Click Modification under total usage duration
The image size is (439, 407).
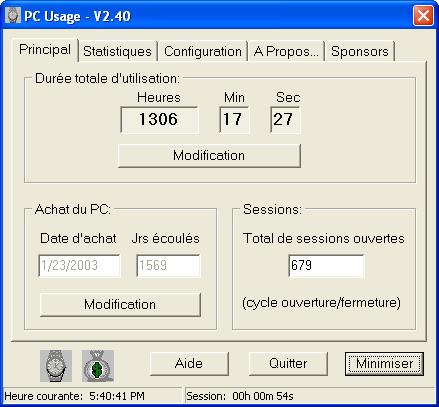[209, 156]
